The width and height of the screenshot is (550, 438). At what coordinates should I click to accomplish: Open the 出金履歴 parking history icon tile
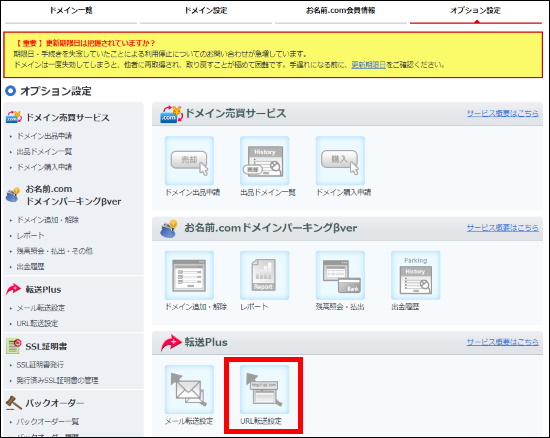coord(416,275)
